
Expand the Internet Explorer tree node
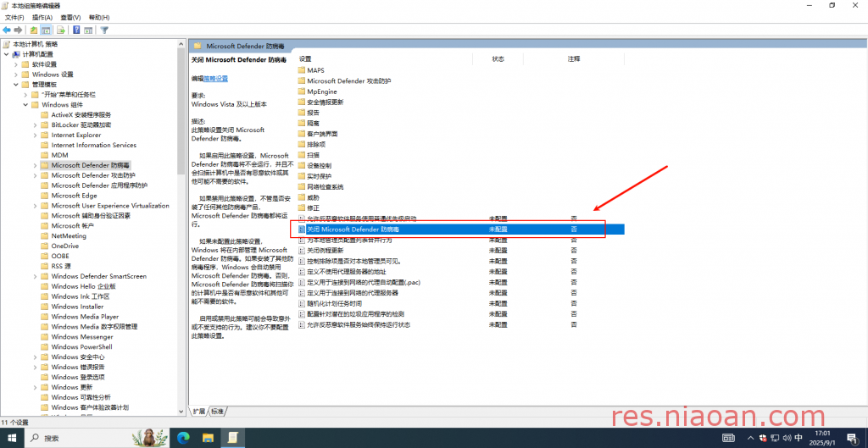36,135
